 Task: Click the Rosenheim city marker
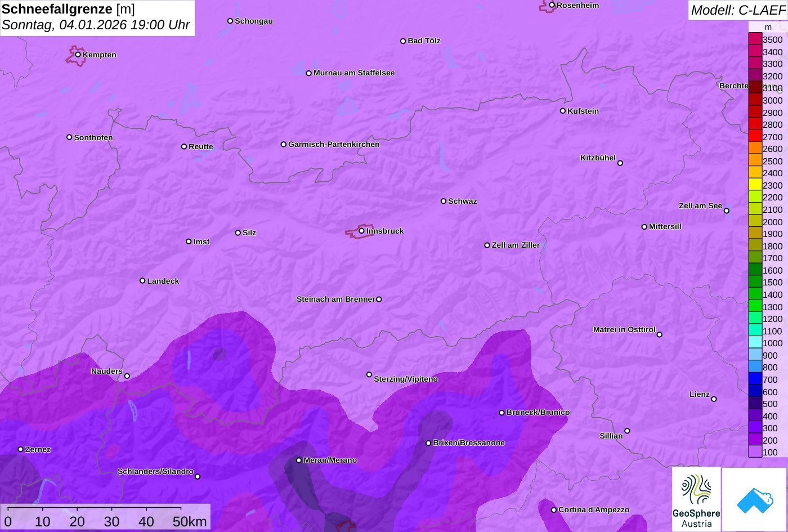click(x=552, y=5)
